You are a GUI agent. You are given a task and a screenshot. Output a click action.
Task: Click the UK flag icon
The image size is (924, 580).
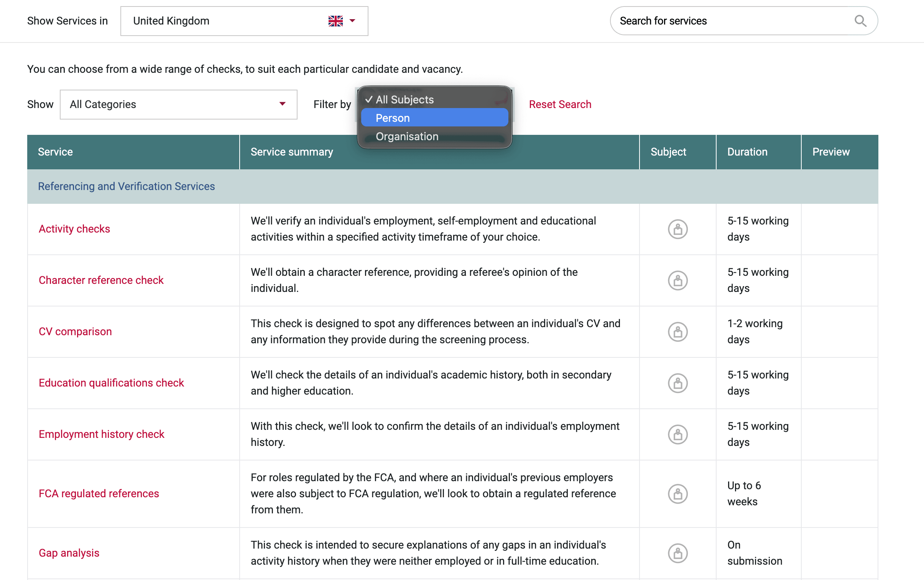(335, 21)
